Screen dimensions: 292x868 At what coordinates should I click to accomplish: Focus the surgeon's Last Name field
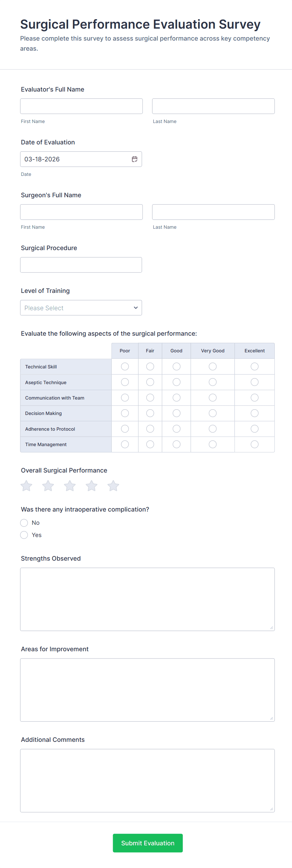(213, 212)
